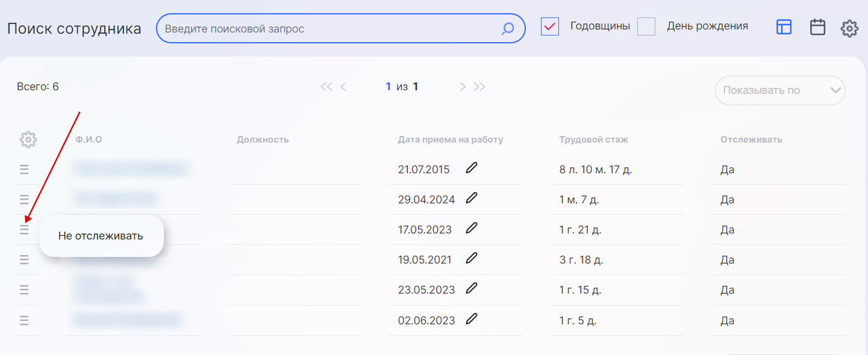Edit hire date 02.06.2023 with pencil
Screen dimensions: 868x355
(472, 319)
